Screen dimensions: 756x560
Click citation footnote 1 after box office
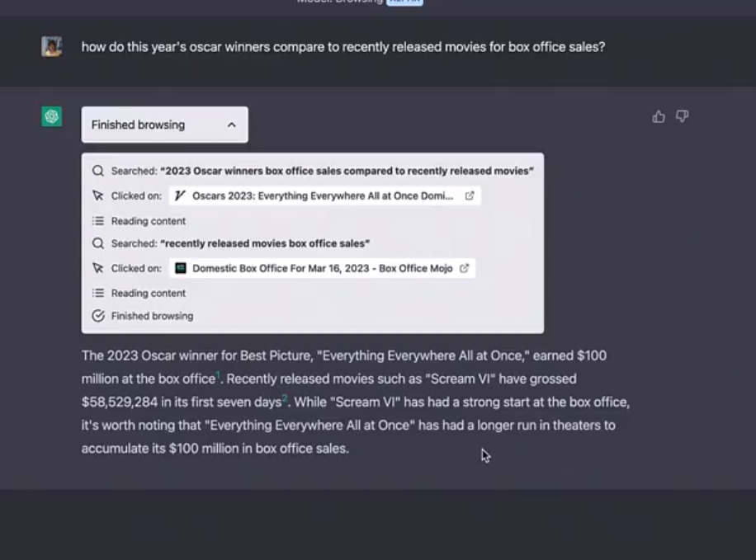(218, 375)
